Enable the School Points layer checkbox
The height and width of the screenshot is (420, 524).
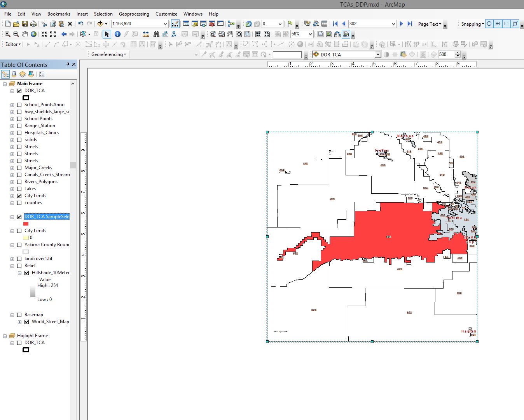coord(19,119)
